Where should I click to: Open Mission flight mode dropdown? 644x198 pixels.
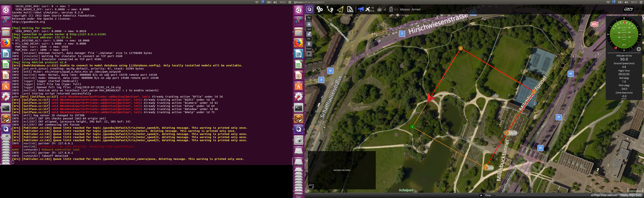pos(405,10)
